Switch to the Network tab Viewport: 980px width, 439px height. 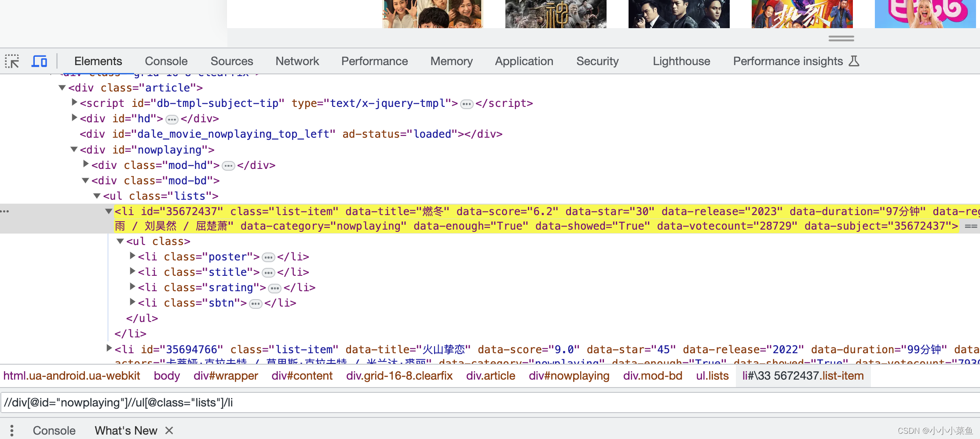pyautogui.click(x=297, y=61)
